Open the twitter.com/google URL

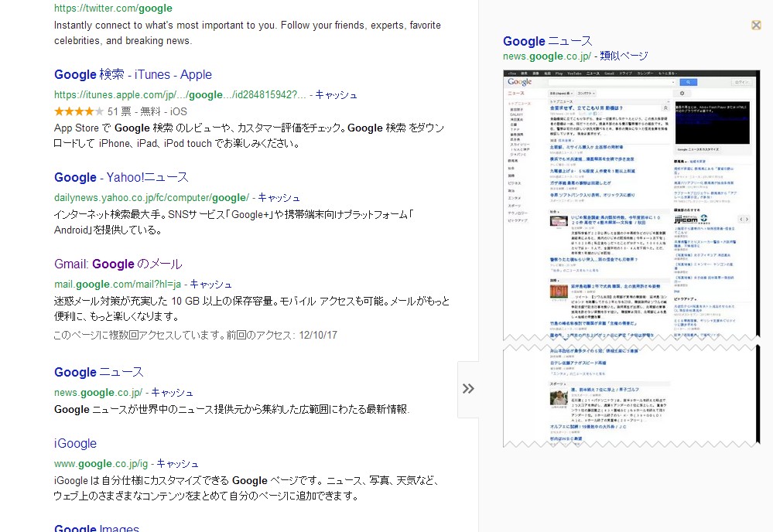[114, 9]
